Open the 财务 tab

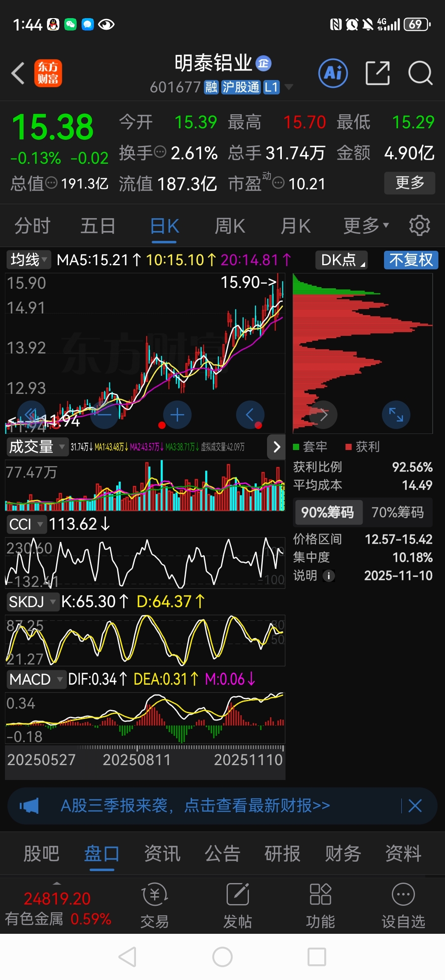(343, 854)
